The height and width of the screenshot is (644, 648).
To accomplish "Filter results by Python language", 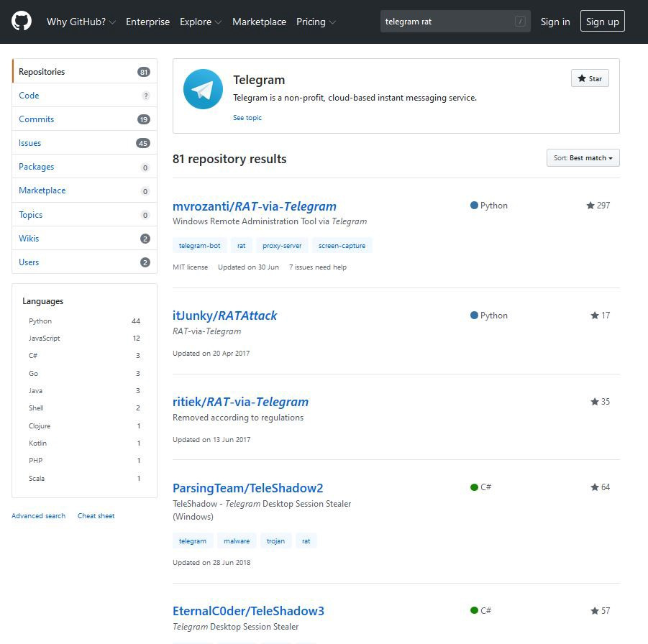I will (x=40, y=321).
